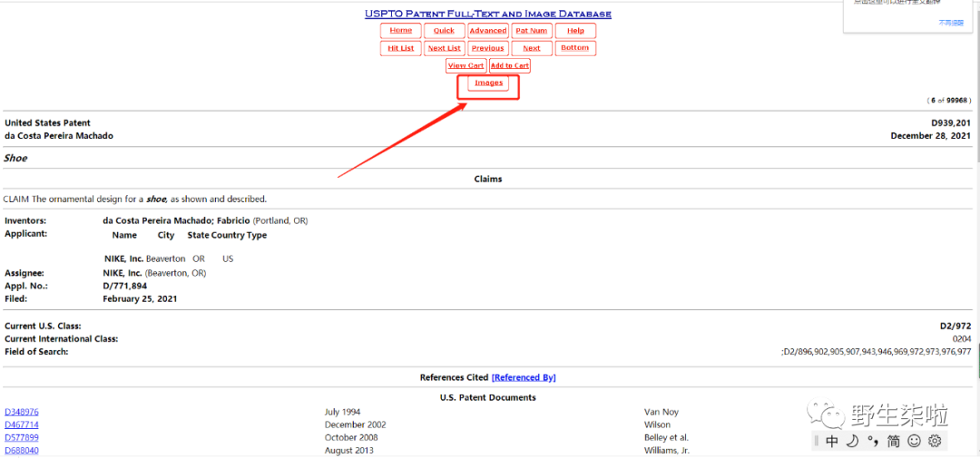Open cited patent D467714

tap(22, 424)
